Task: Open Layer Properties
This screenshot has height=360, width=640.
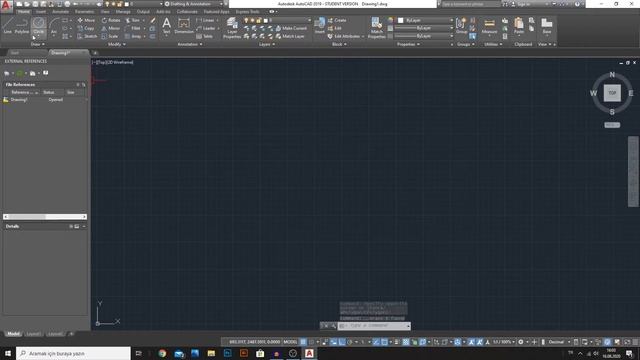Action: [232, 28]
